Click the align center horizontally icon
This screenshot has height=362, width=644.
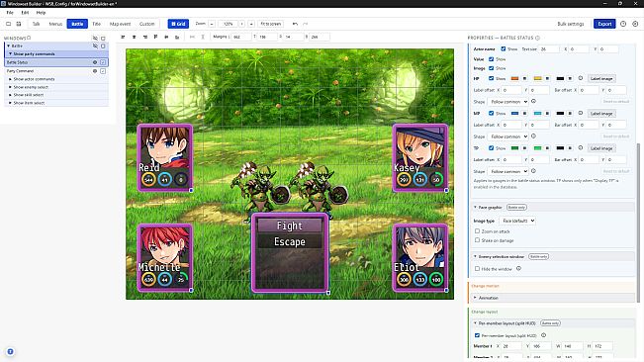click(x=134, y=37)
